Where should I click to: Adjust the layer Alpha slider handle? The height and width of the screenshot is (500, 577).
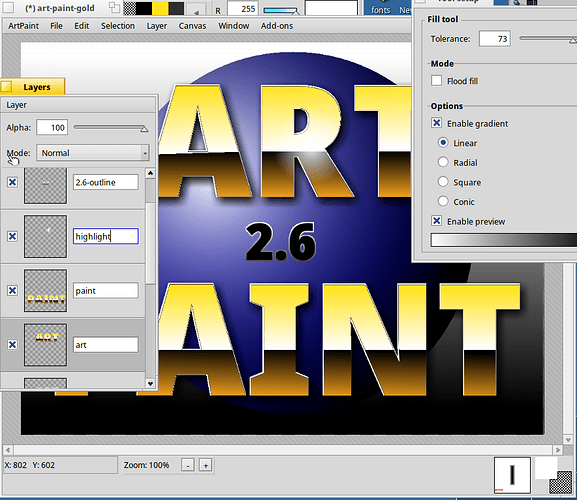tap(144, 129)
